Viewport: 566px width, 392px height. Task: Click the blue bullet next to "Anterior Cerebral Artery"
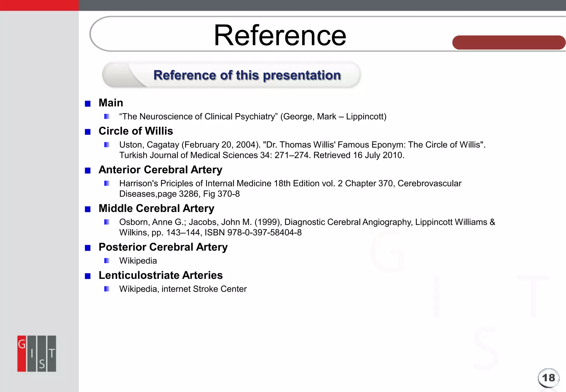tap(88, 171)
